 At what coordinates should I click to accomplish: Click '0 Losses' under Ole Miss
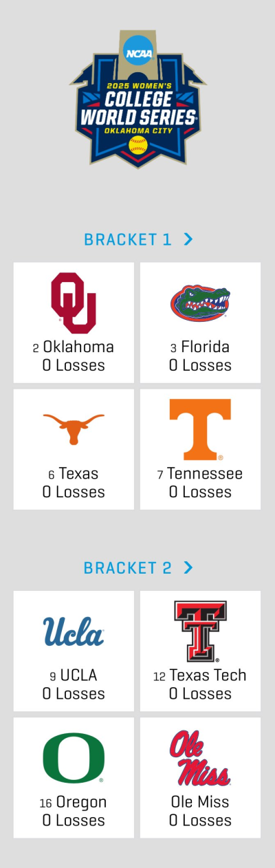click(x=200, y=821)
